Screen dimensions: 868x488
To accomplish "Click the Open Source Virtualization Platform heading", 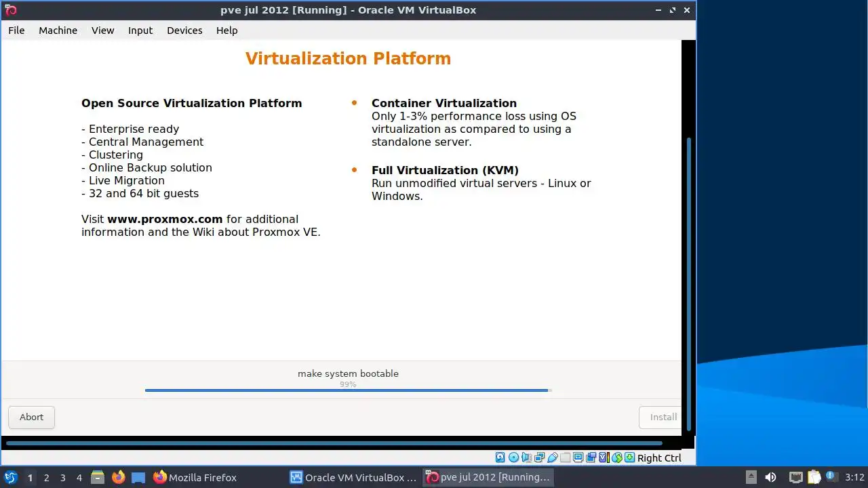I will 192,103.
